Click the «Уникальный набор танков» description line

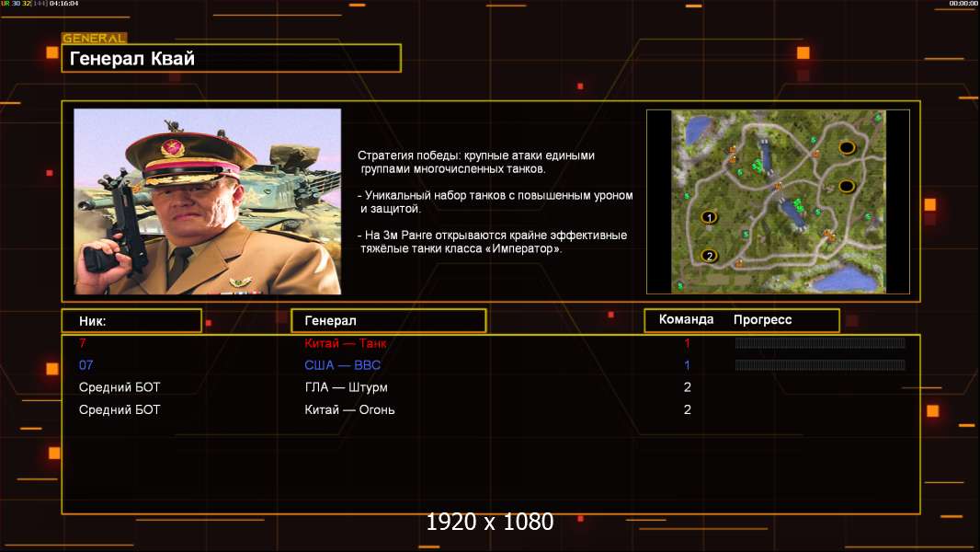coord(496,201)
